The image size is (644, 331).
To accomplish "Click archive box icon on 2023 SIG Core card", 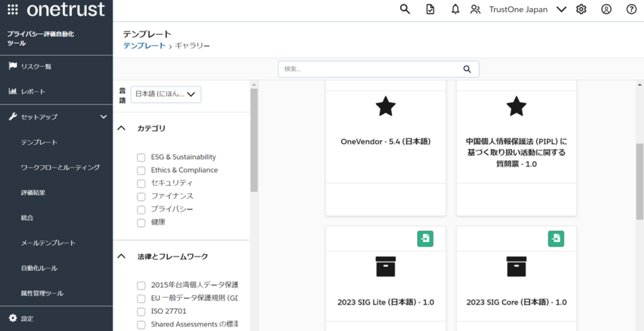I will coord(516,266).
